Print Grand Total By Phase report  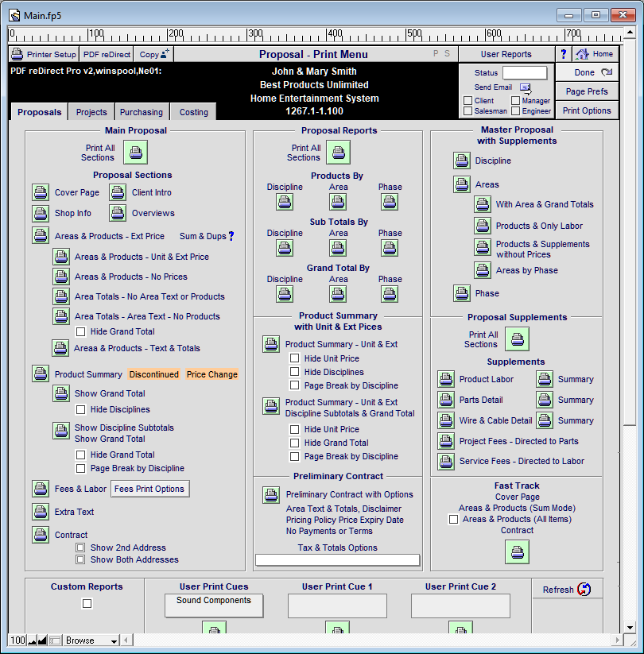[390, 295]
